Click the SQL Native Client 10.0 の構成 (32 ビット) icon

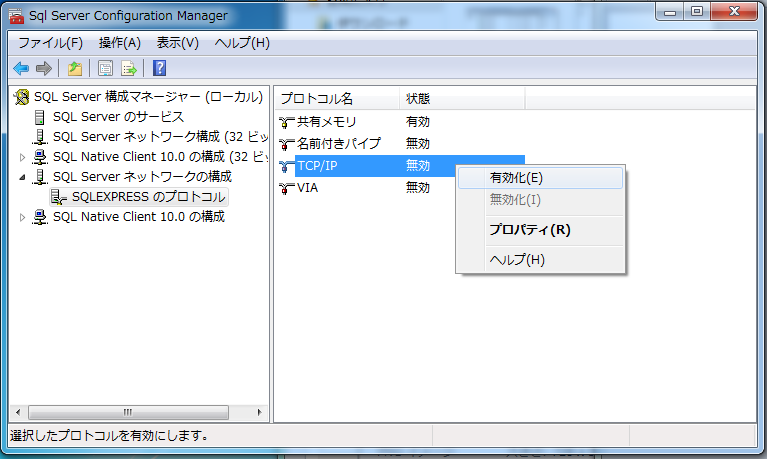coord(40,157)
